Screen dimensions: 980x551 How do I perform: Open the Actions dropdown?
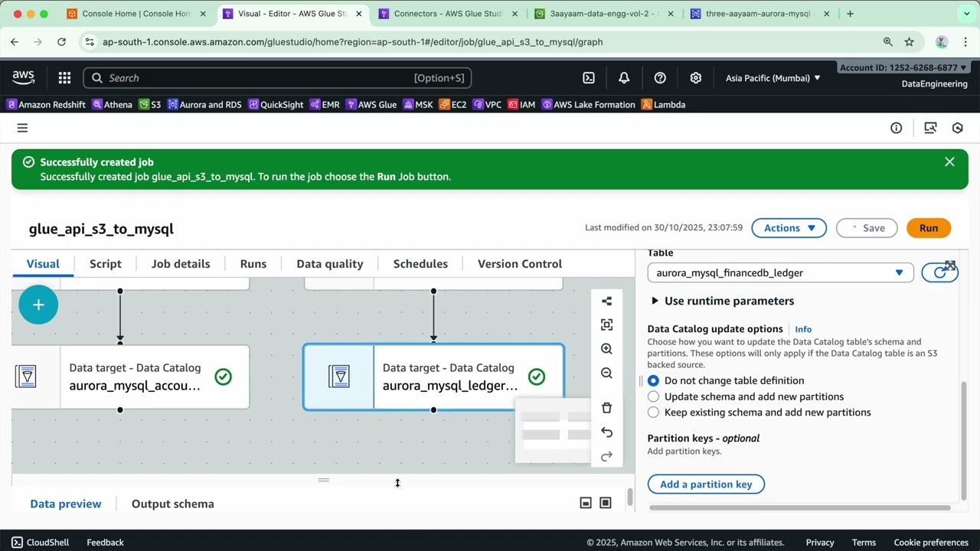click(x=789, y=228)
